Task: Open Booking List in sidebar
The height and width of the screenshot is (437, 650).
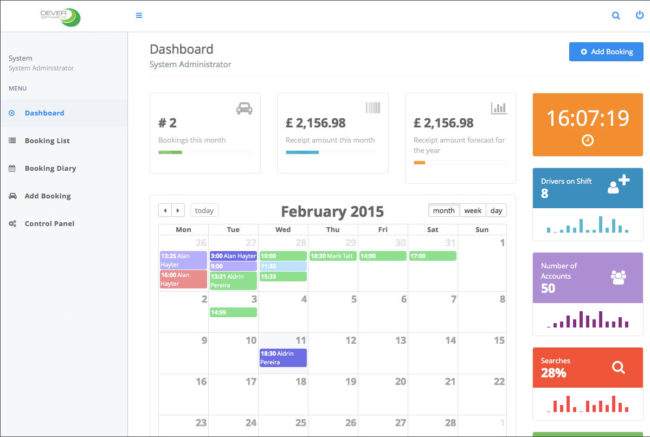Action: coord(47,141)
